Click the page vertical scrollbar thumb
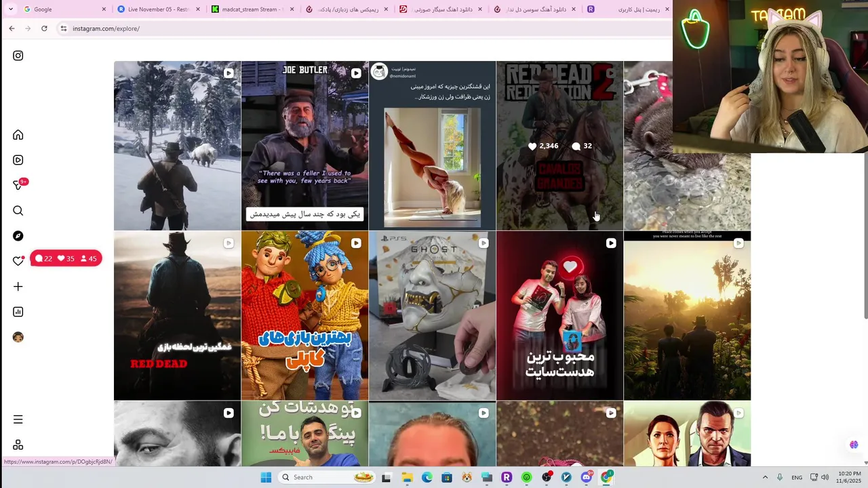Viewport: 868px width, 488px height. [865, 234]
